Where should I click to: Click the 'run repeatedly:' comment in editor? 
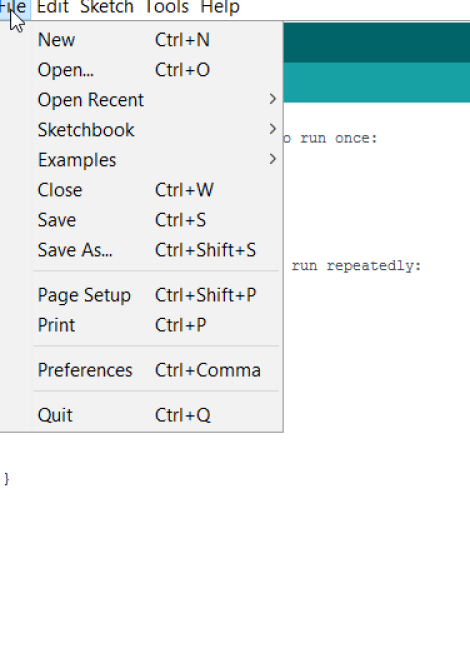pos(356,266)
